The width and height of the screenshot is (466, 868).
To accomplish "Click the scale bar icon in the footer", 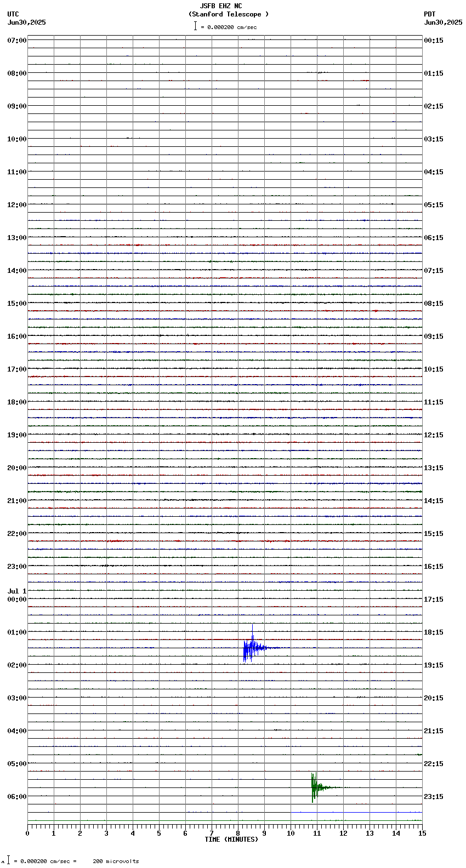I will point(8,860).
